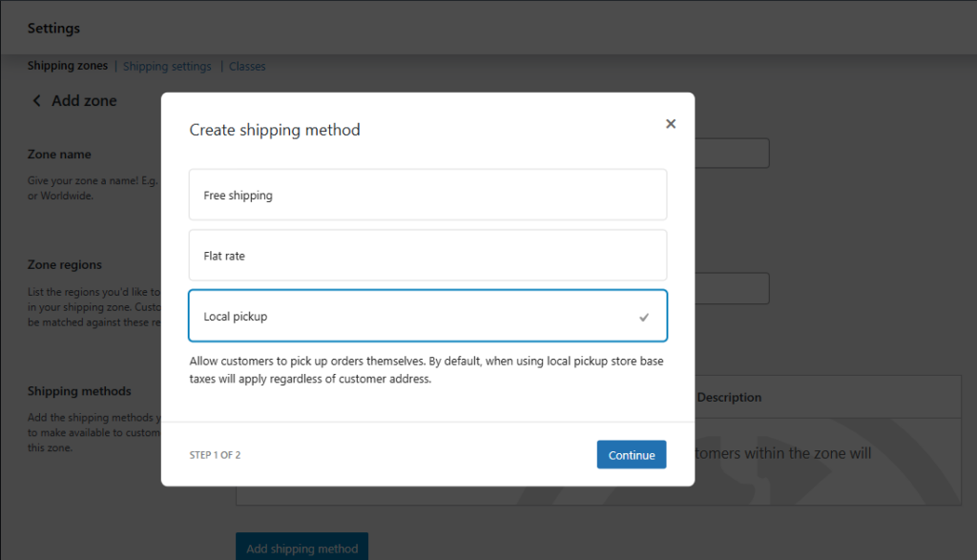Click the Create shipping method heading
This screenshot has width=977, height=560.
click(275, 130)
